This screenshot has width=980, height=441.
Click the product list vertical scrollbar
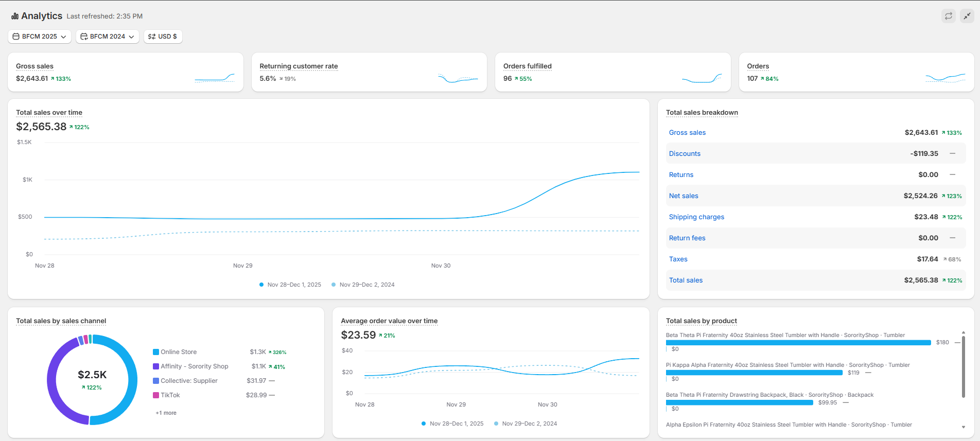point(964,367)
